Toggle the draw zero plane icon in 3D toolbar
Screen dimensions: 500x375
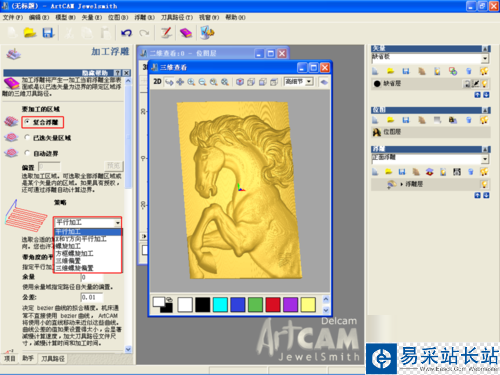(x=324, y=82)
